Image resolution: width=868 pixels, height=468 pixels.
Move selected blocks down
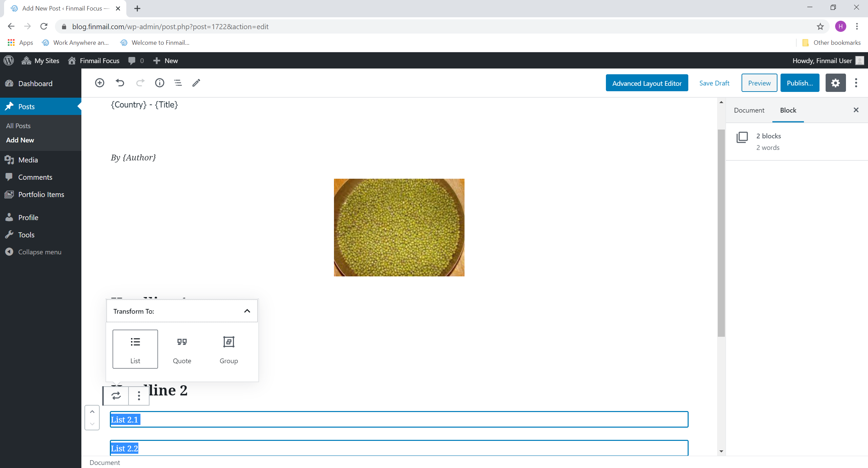[92, 424]
